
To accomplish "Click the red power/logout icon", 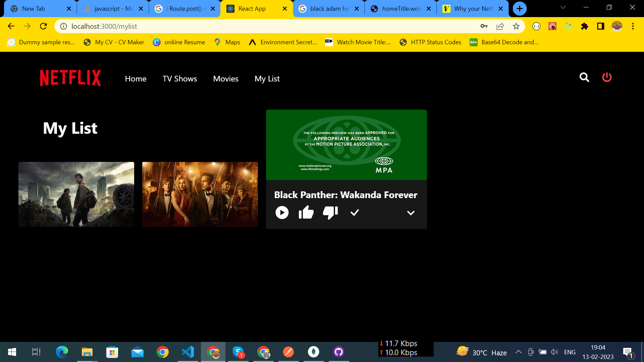I will pos(607,77).
